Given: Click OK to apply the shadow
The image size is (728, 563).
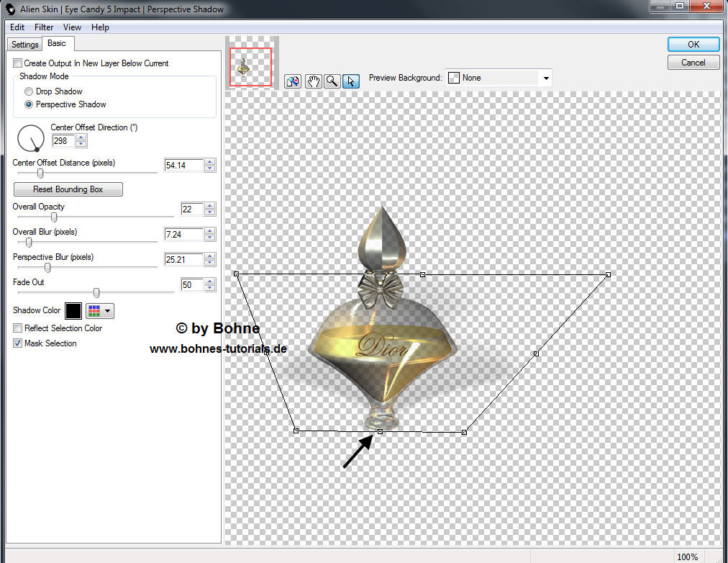Looking at the screenshot, I should tap(693, 45).
